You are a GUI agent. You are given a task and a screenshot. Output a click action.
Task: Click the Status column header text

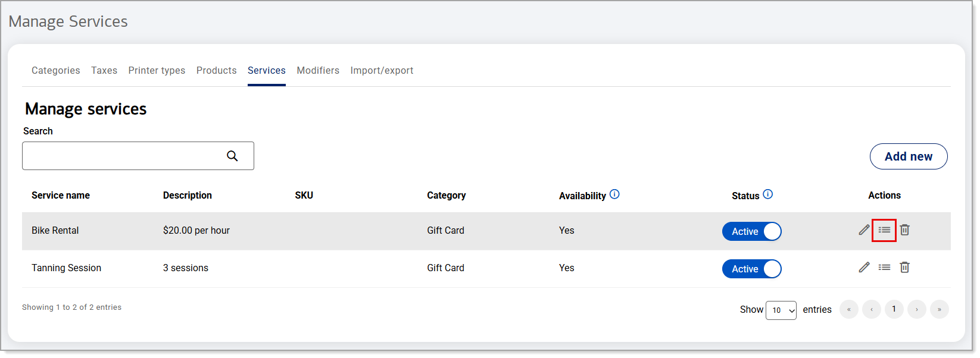click(745, 196)
